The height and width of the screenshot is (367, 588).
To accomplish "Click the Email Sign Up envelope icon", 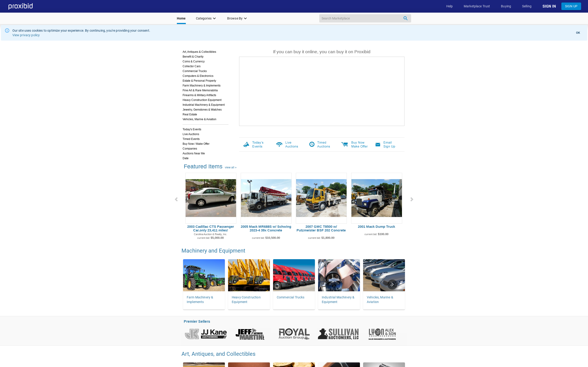I will click(378, 145).
